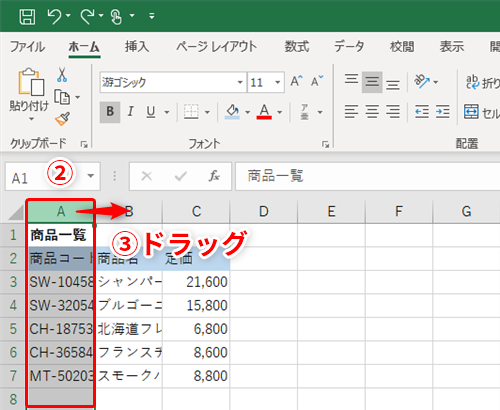Toggle Italic formatting
The height and width of the screenshot is (410, 500).
tap(131, 112)
